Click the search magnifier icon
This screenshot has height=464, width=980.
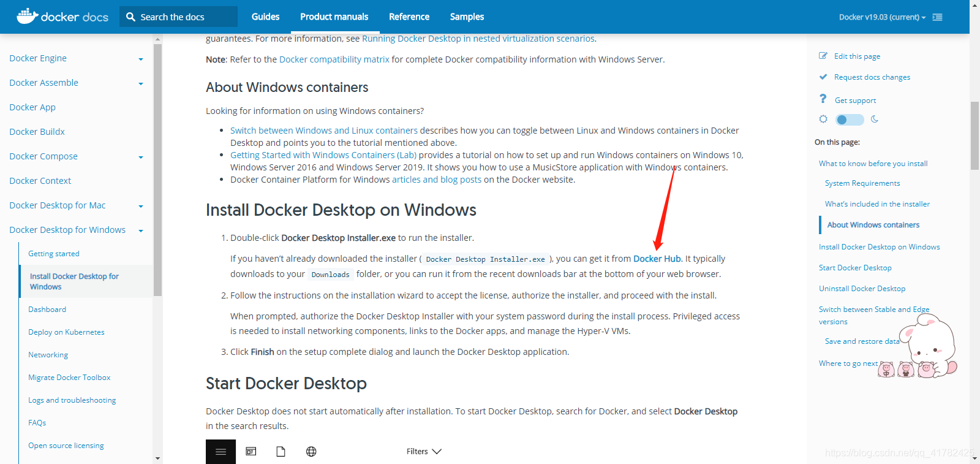point(130,17)
